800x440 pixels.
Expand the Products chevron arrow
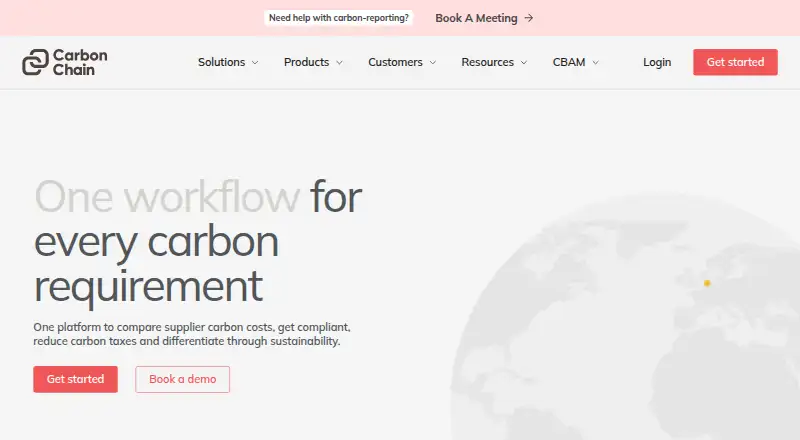tap(339, 63)
